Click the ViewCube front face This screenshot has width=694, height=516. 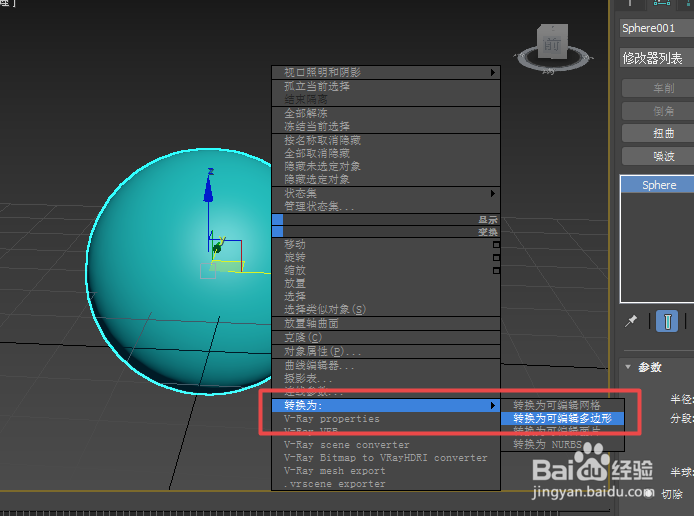(x=552, y=43)
